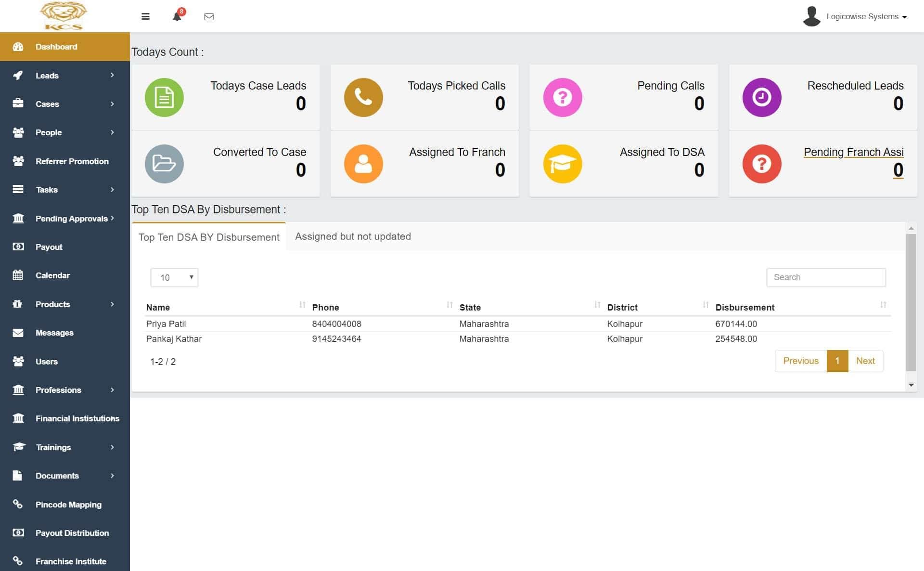Click the orange Assigned To Franch person icon
The height and width of the screenshot is (571, 924).
point(363,164)
